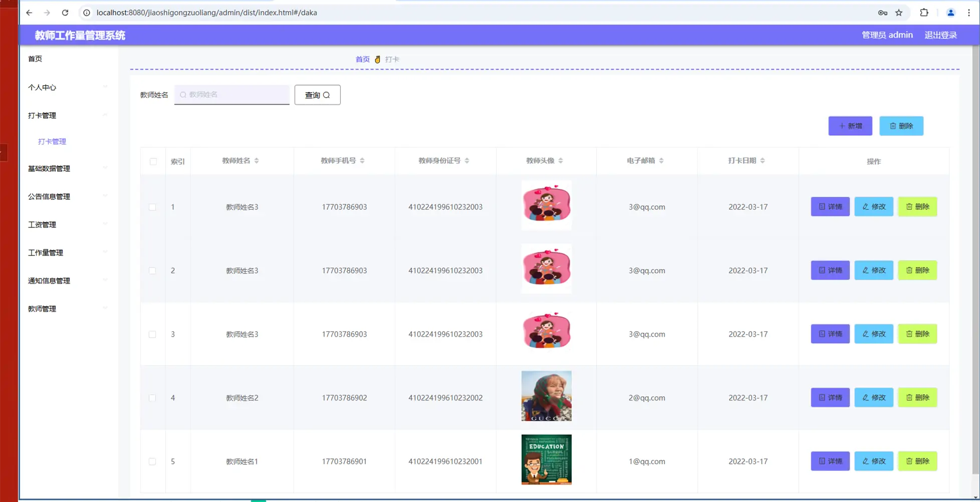Click email cell 2@qq.com
Screen dimensions: 980x502
(x=647, y=398)
